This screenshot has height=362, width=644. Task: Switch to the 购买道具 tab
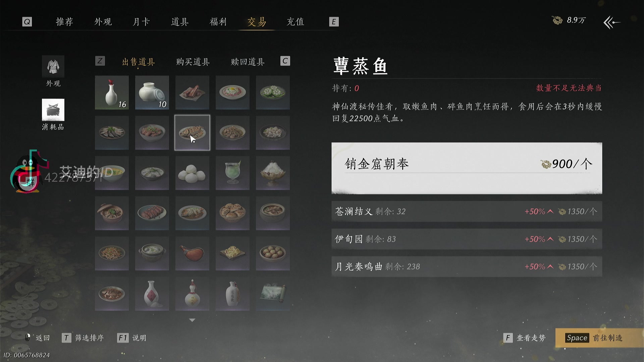click(193, 62)
